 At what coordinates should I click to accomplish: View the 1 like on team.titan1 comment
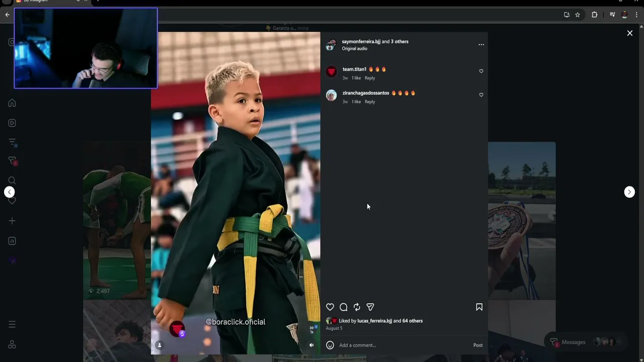coord(356,78)
